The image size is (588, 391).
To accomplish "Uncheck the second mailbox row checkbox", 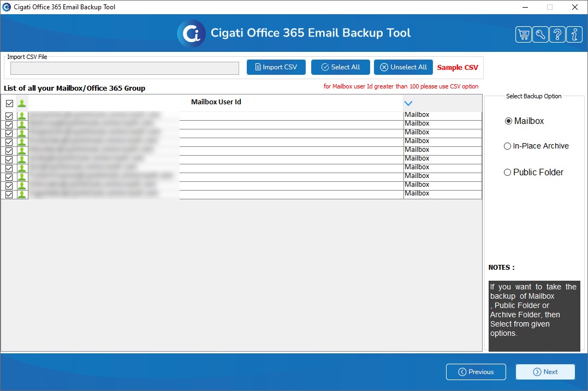I will [x=9, y=125].
